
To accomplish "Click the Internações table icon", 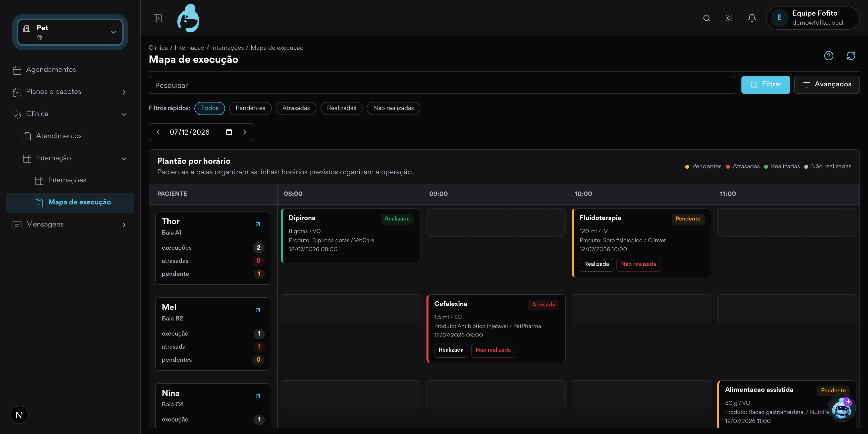I will click(x=39, y=181).
